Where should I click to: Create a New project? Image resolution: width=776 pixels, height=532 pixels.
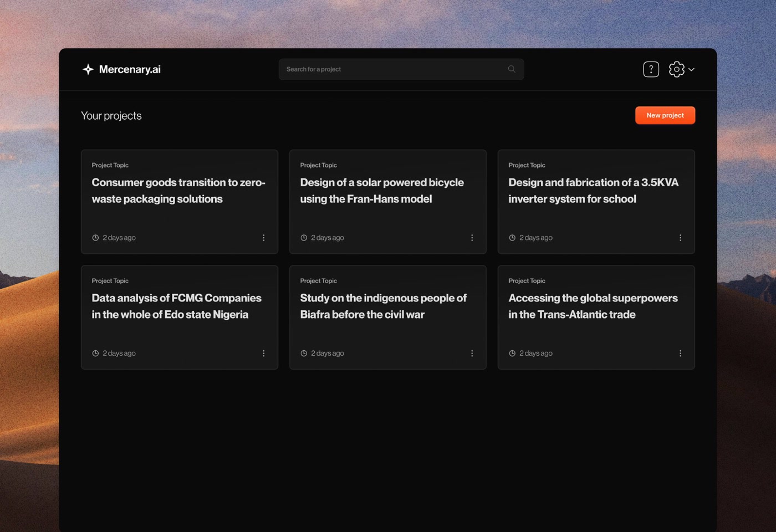point(665,115)
